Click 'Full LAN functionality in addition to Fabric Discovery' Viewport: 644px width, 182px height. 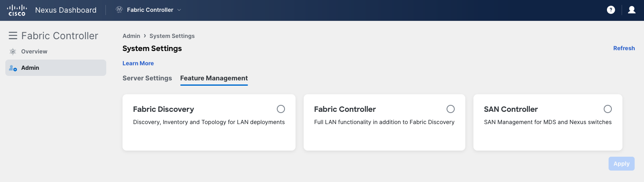[x=384, y=122]
